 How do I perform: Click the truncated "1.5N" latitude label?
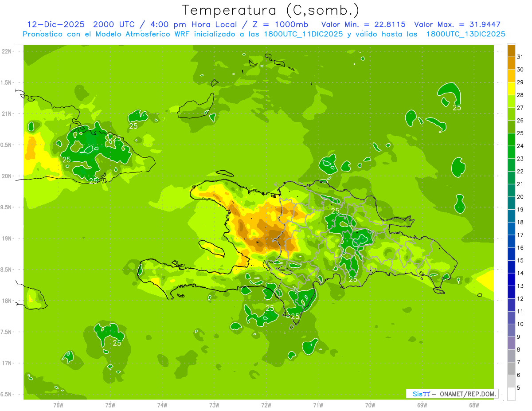[6, 82]
